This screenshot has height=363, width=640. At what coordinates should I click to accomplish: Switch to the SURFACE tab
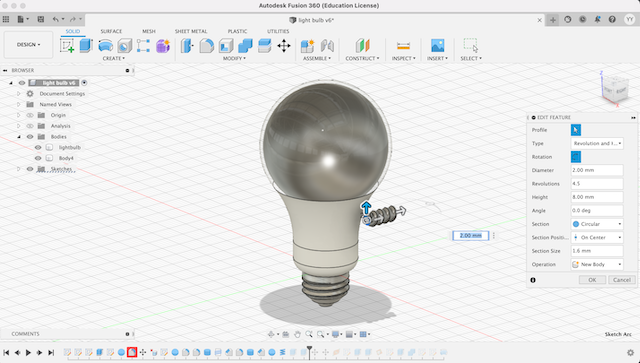click(111, 31)
